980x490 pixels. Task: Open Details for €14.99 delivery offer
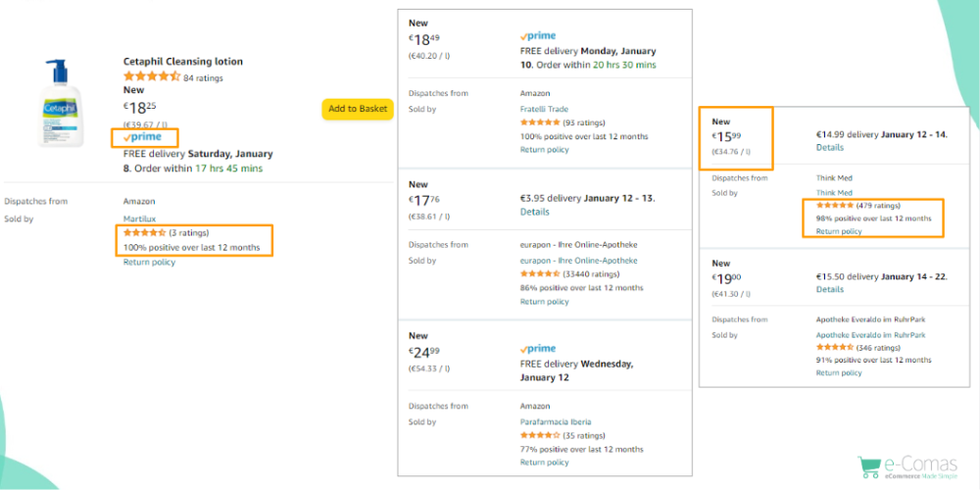point(830,148)
